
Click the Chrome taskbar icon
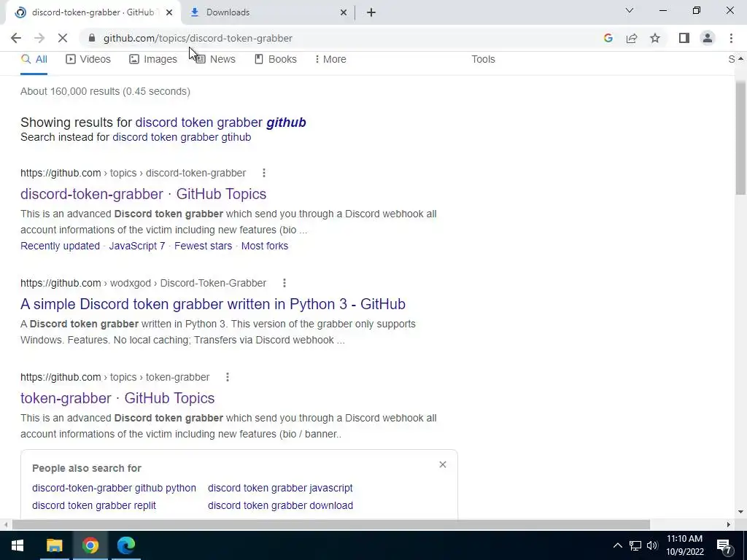click(x=90, y=545)
